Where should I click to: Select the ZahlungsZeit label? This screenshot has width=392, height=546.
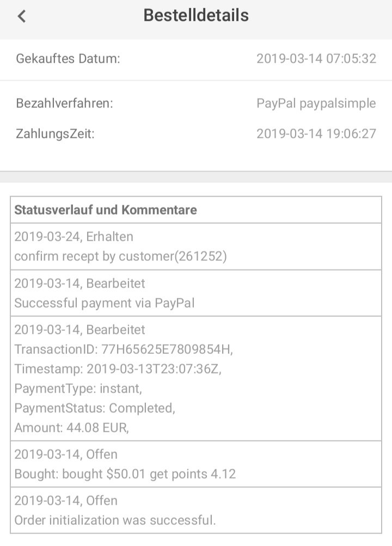pyautogui.click(x=55, y=134)
